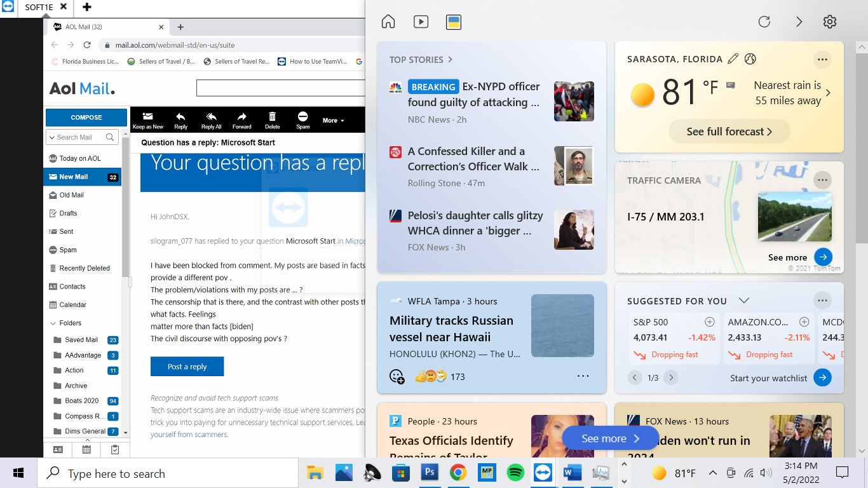Image resolution: width=868 pixels, height=488 pixels.
Task: Open weather card three-dots menu
Action: (x=822, y=59)
